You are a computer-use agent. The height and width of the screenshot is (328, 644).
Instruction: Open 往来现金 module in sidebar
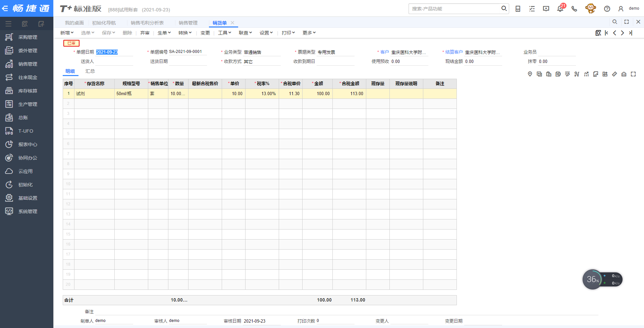click(27, 77)
